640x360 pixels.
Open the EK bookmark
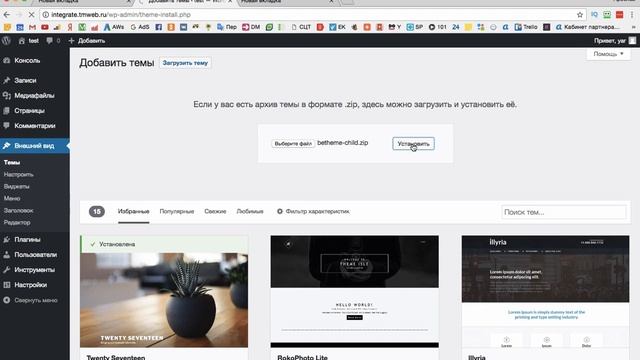point(337,27)
